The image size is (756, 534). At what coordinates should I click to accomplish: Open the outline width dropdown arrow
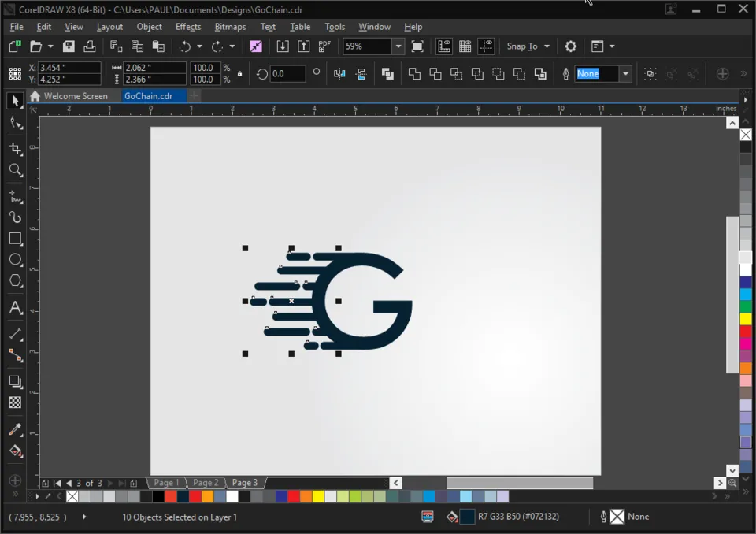[625, 74]
